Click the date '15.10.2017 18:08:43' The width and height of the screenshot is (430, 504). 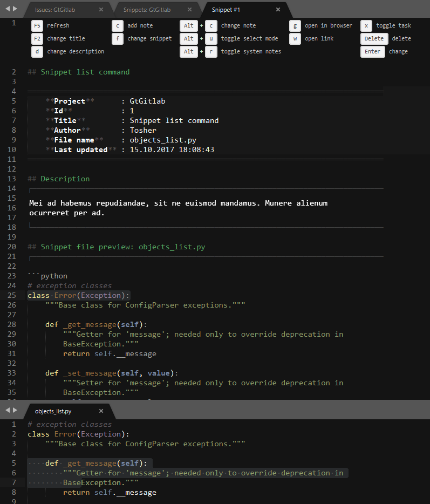pyautogui.click(x=172, y=150)
